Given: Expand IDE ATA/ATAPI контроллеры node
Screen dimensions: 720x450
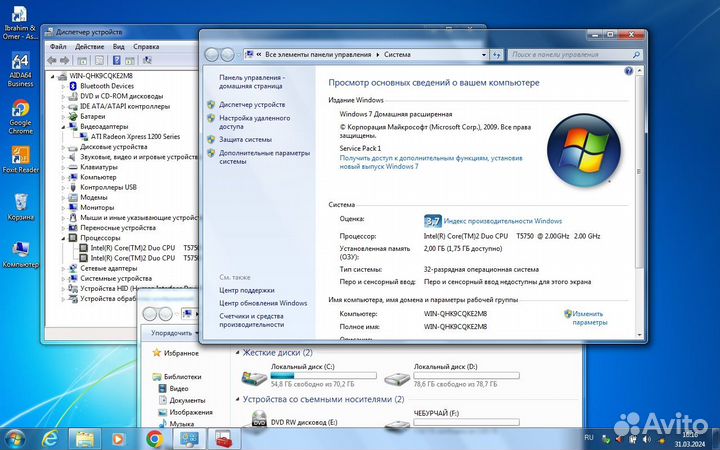Looking at the screenshot, I should (x=63, y=107).
